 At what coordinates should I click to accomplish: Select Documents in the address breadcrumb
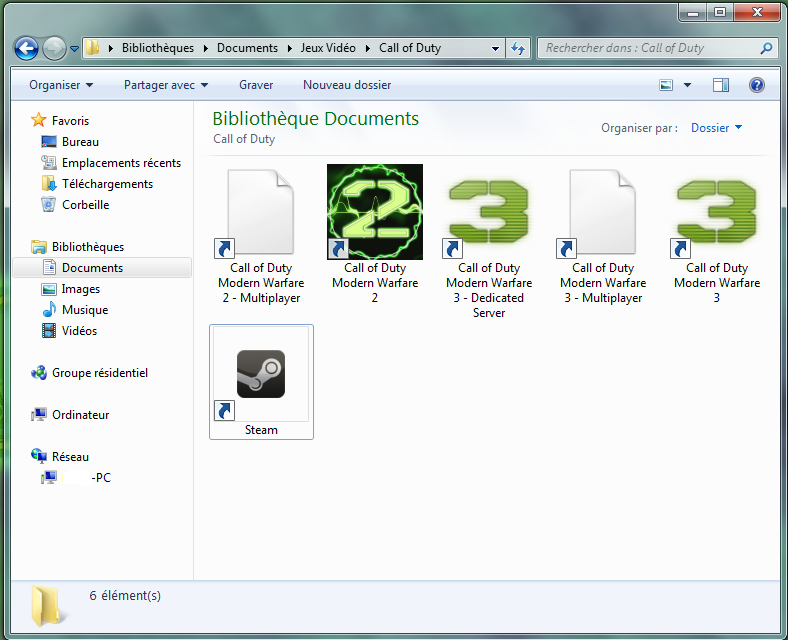coord(247,48)
